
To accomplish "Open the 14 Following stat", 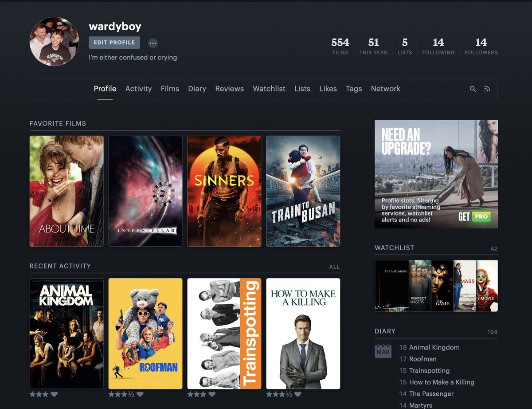I will [x=438, y=46].
